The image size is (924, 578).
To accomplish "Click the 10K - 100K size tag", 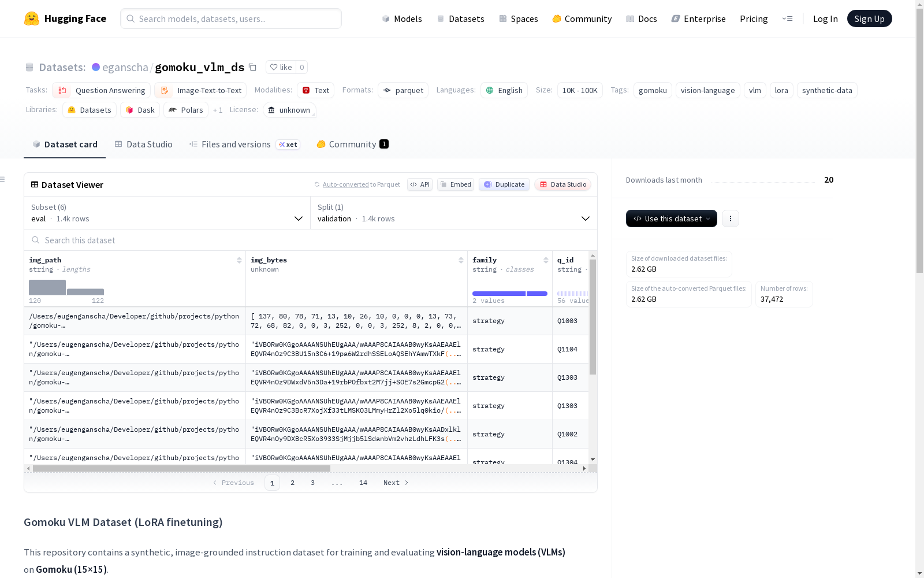I will 580,90.
